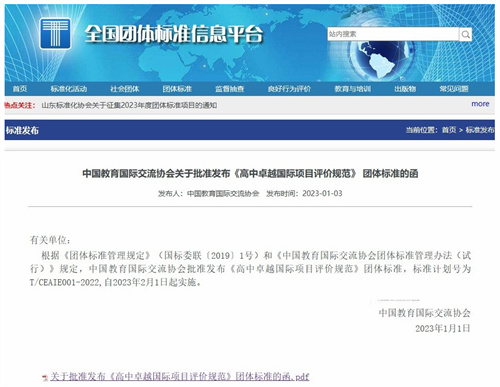Open the 标准化活动 menu item

tap(69, 89)
